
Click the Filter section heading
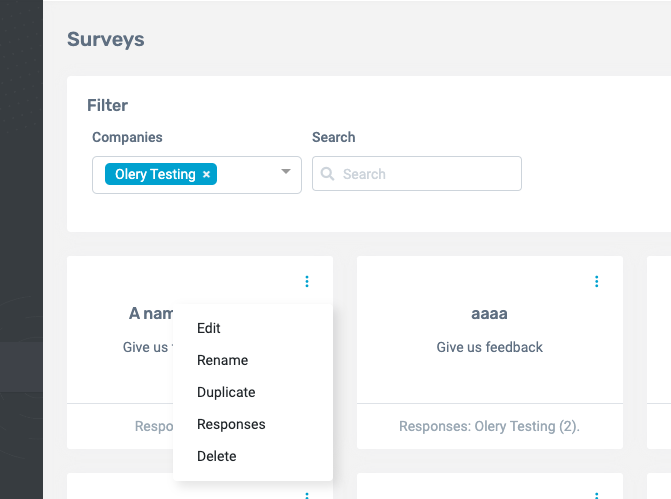point(107,105)
